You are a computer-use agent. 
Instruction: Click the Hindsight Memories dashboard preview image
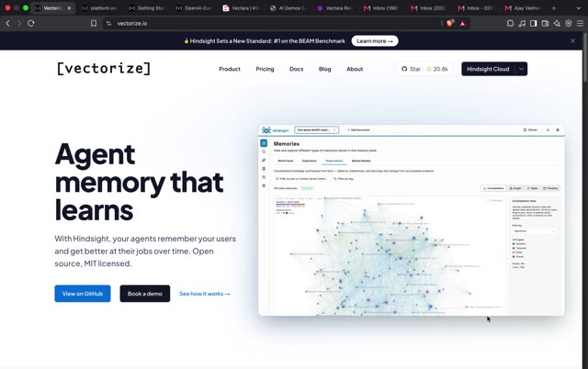412,220
